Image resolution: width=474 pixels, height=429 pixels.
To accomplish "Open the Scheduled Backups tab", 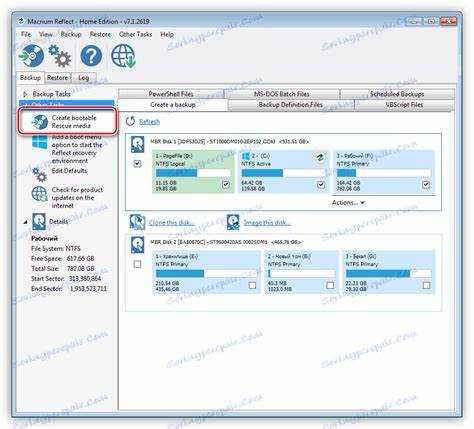I will pyautogui.click(x=397, y=94).
